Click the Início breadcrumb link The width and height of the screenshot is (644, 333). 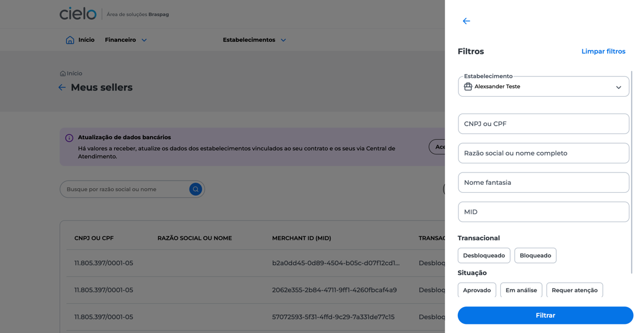pyautogui.click(x=74, y=73)
